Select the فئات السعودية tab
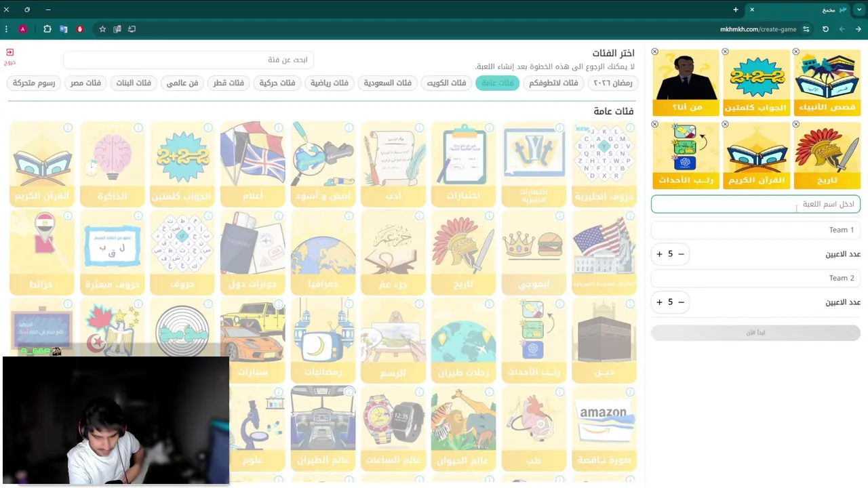The height and width of the screenshot is (488, 868). (x=387, y=83)
